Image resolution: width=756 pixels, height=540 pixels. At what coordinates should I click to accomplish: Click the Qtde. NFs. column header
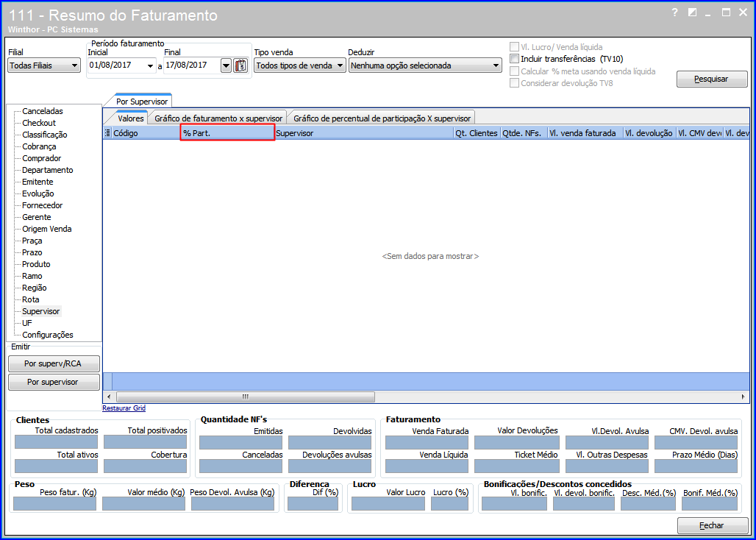pyautogui.click(x=524, y=134)
